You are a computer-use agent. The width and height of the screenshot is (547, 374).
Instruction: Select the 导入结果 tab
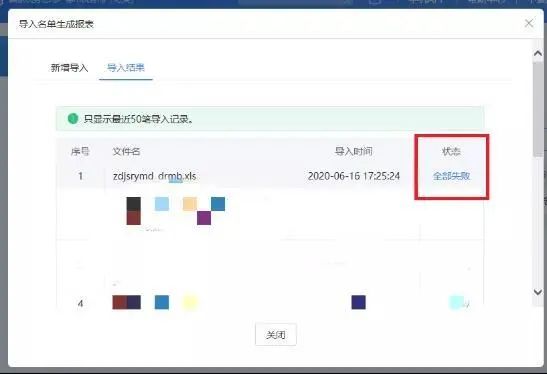point(126,68)
